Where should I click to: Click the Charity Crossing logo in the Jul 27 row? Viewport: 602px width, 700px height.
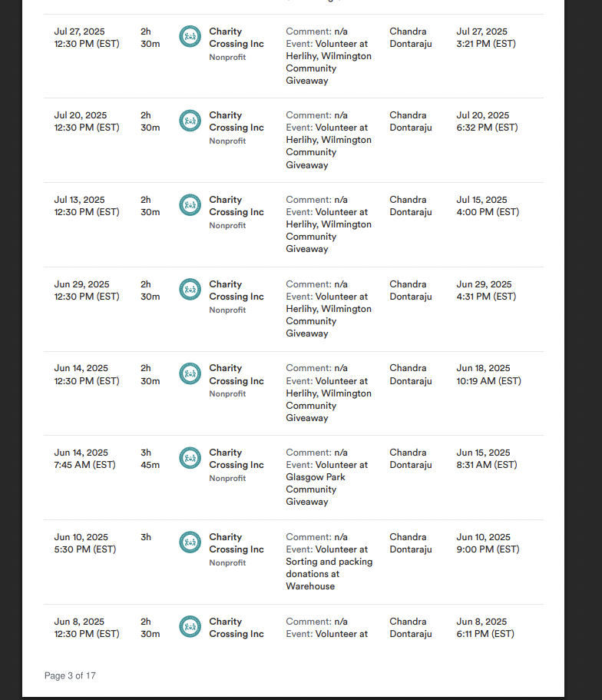coord(190,36)
